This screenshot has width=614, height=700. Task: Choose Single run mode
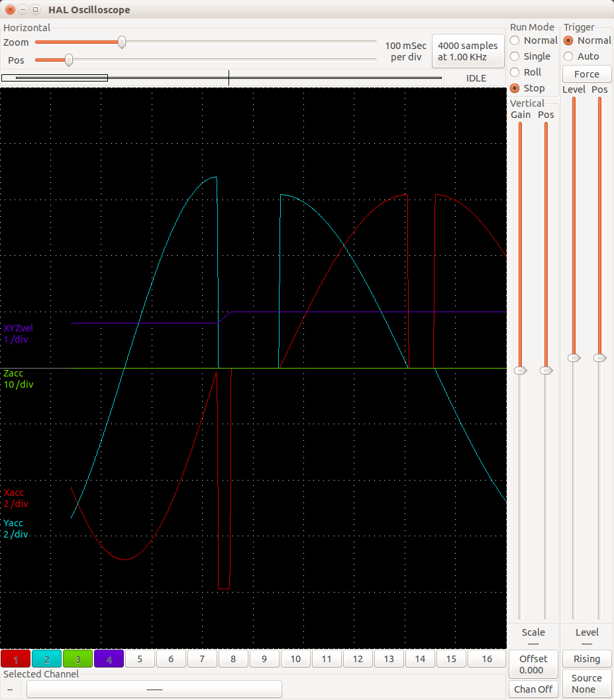pos(515,56)
